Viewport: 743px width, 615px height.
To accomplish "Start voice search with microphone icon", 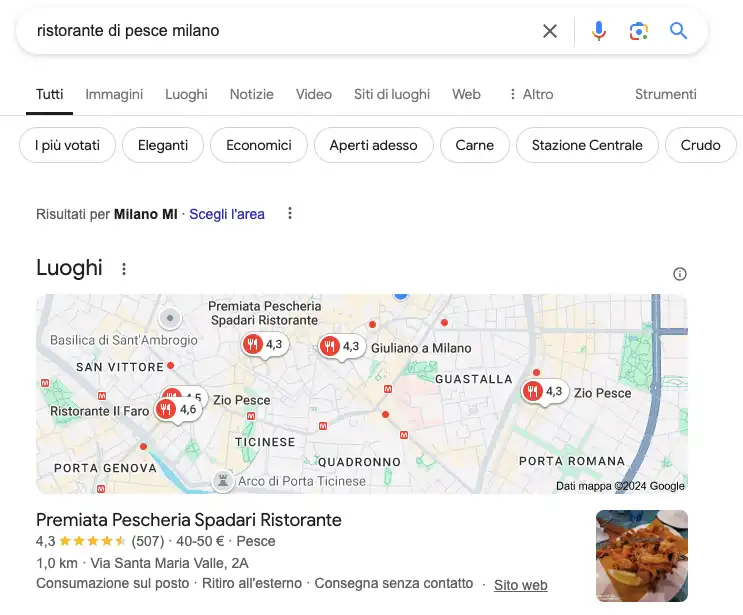I will pyautogui.click(x=598, y=31).
